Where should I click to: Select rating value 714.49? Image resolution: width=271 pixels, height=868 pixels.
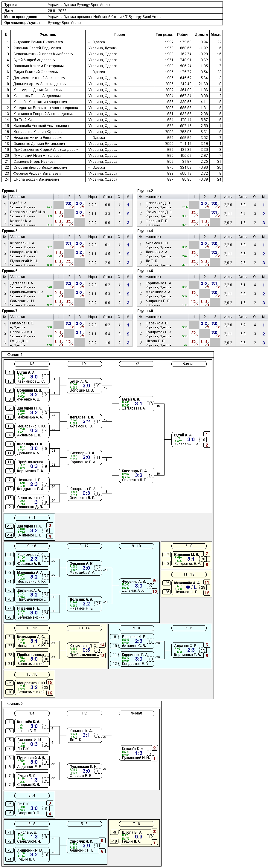click(x=186, y=144)
